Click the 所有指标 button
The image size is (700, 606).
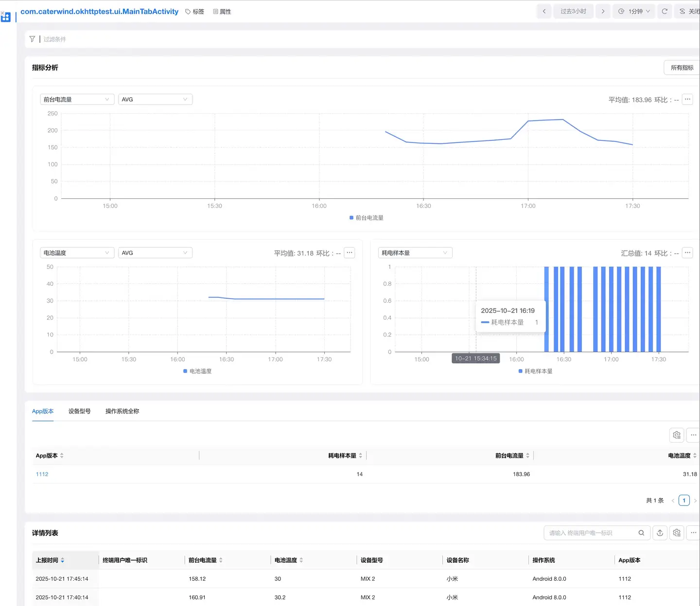click(x=682, y=68)
